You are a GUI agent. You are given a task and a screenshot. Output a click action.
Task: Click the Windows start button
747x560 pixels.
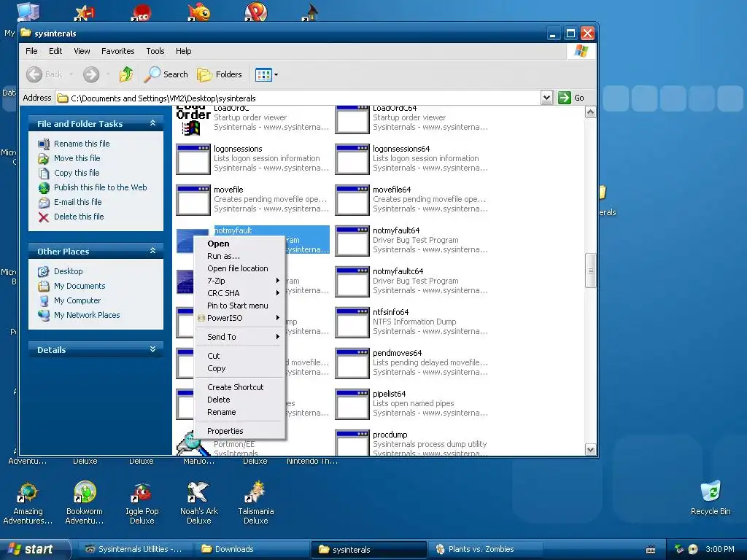click(34, 549)
